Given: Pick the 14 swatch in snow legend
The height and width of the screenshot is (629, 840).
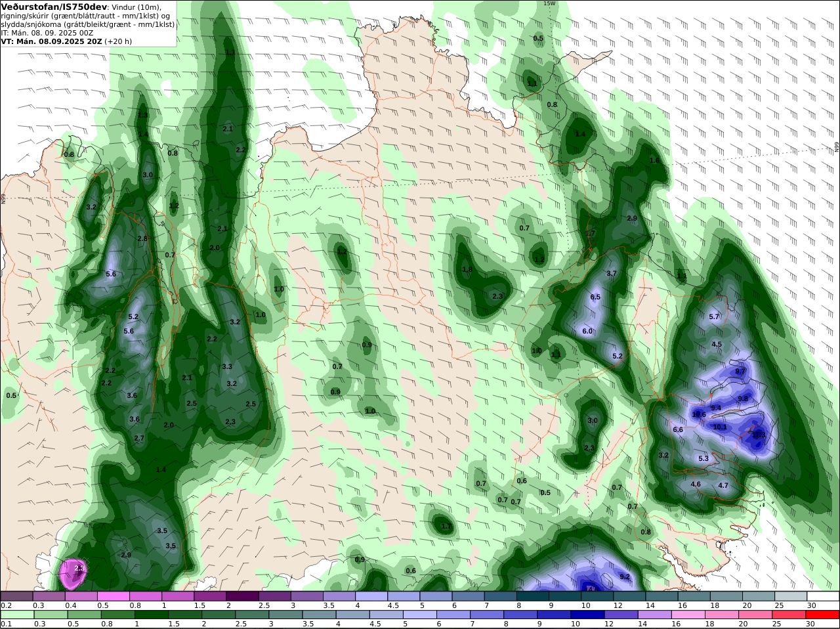Looking at the screenshot, I should [x=662, y=596].
